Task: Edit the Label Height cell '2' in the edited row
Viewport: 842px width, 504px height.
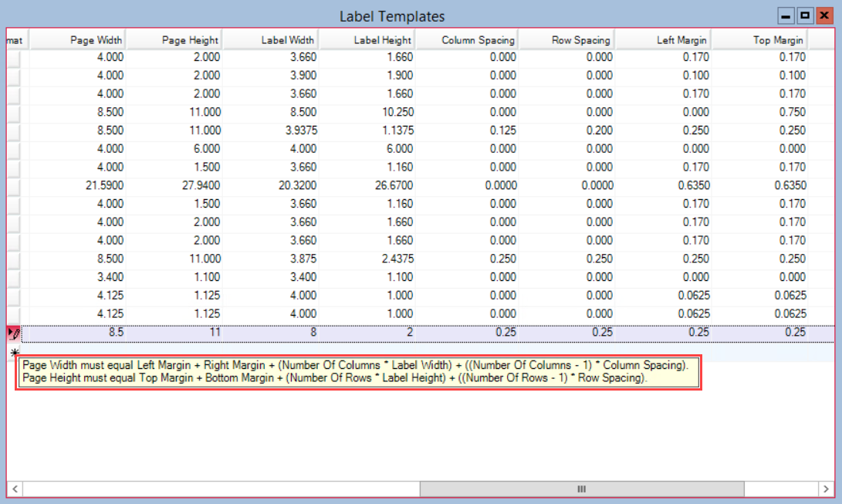Action: [367, 333]
